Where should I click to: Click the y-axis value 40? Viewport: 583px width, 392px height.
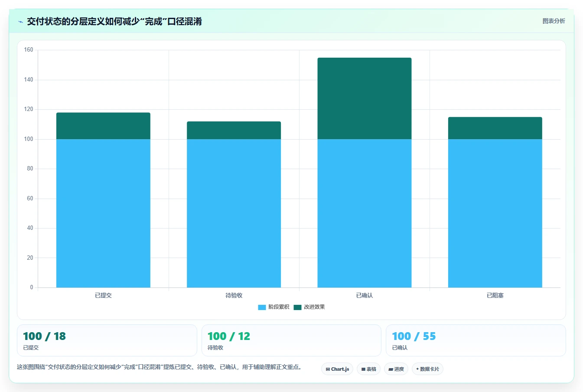30,228
